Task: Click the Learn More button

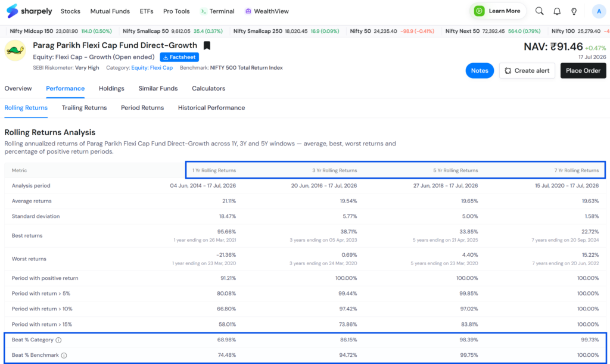Action: pos(497,11)
